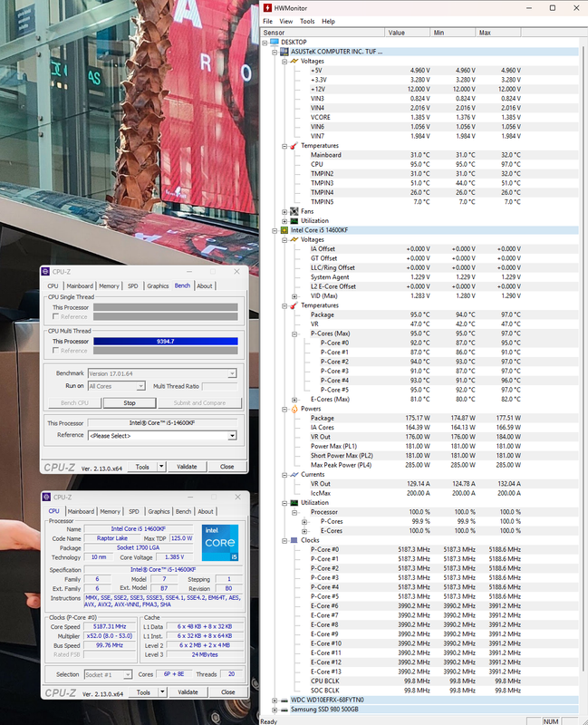Switch to Mainboard tab in Bench window

click(x=80, y=285)
